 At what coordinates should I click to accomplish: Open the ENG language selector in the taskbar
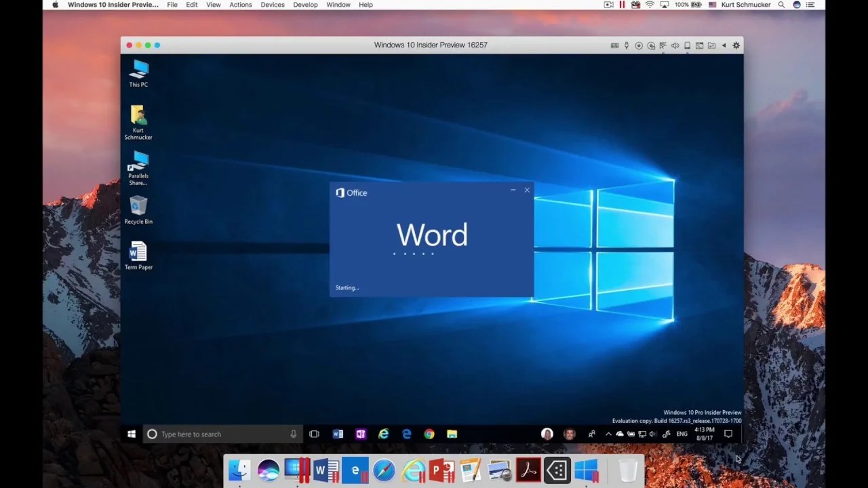[682, 434]
